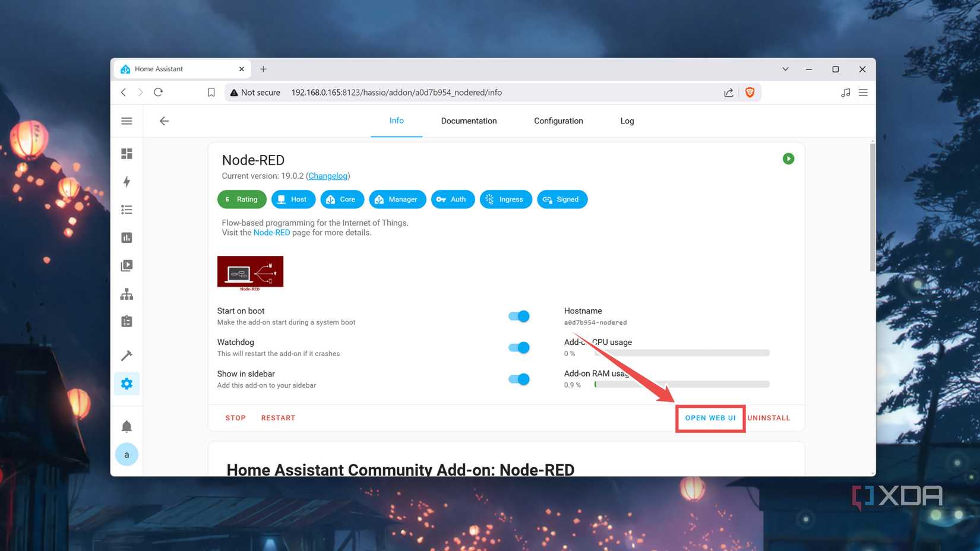Switch to the Log tab
980x551 pixels.
[x=627, y=121]
